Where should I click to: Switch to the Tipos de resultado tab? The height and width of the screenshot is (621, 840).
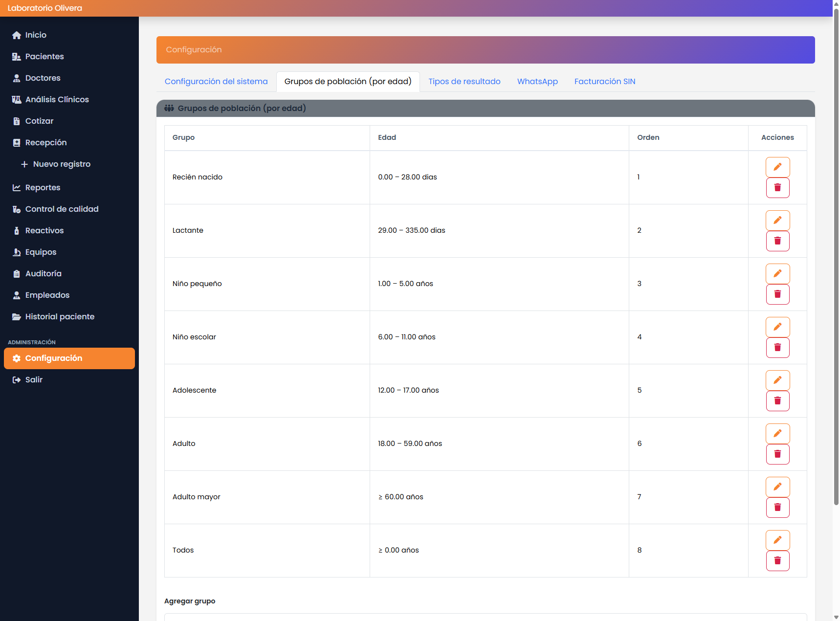[x=464, y=81]
